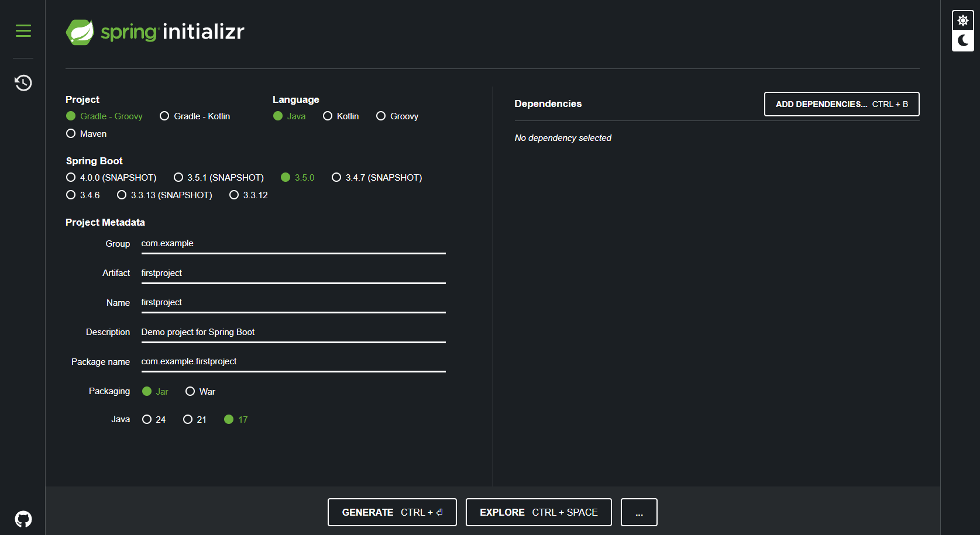The width and height of the screenshot is (980, 535).
Task: Choose Kotlin language
Action: coord(341,116)
